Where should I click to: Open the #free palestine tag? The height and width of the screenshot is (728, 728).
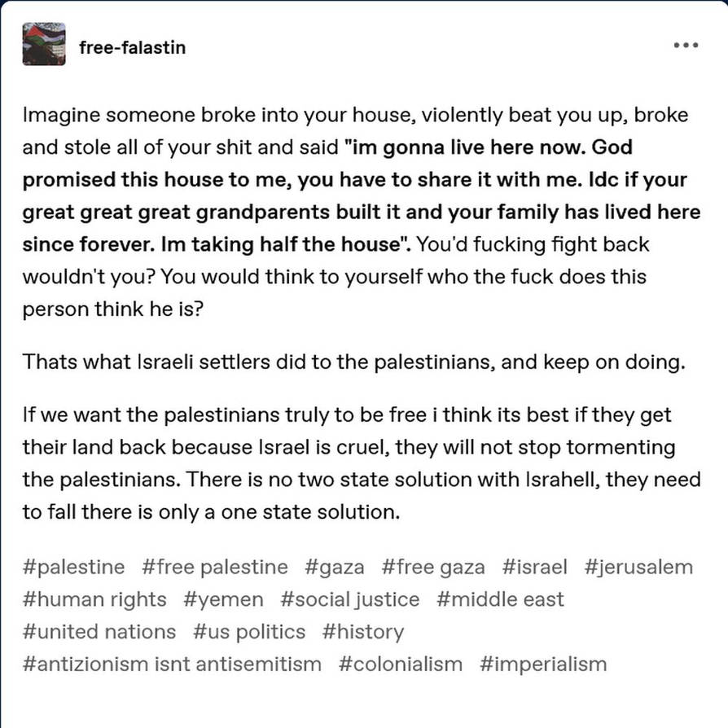[215, 567]
